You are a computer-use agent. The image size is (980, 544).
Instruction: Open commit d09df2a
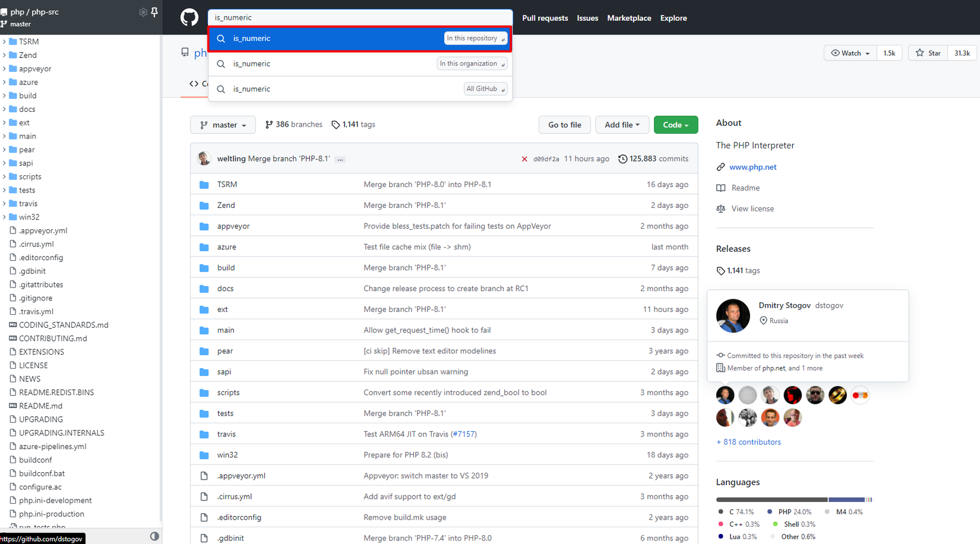(x=546, y=159)
